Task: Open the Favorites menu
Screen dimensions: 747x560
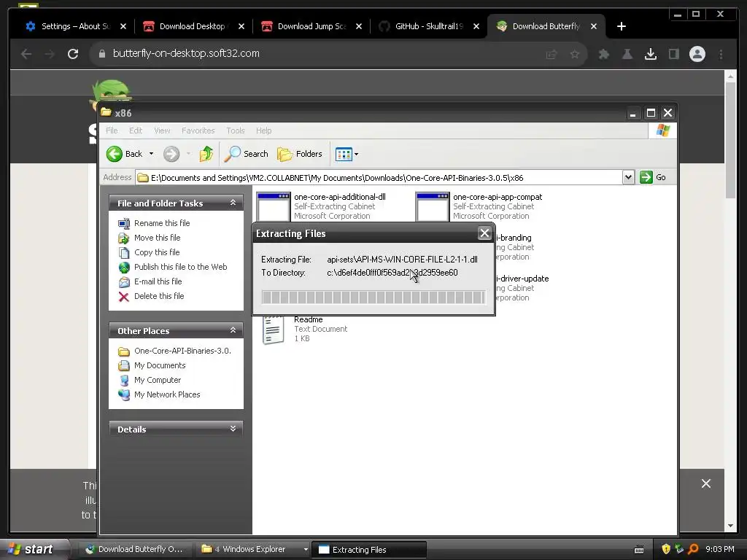Action: click(x=198, y=131)
